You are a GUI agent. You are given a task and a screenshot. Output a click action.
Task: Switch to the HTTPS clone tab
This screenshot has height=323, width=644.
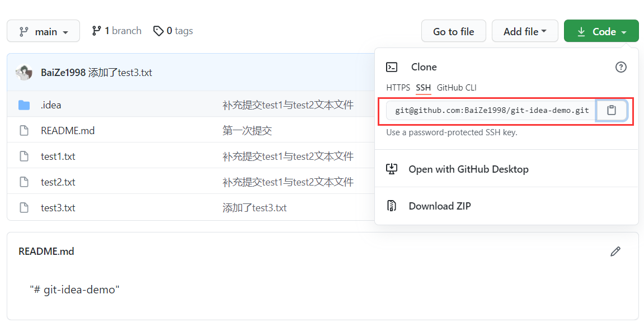tap(398, 88)
